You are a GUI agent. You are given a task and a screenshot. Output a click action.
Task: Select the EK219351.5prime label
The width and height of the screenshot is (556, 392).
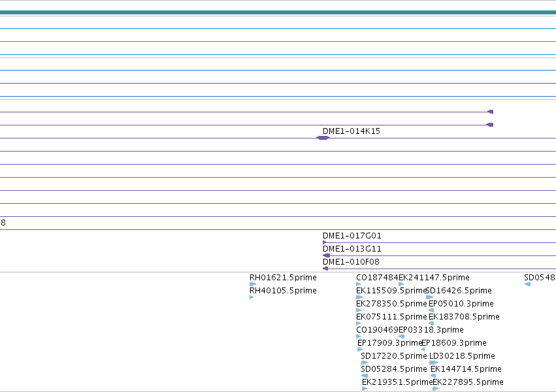[397, 382]
